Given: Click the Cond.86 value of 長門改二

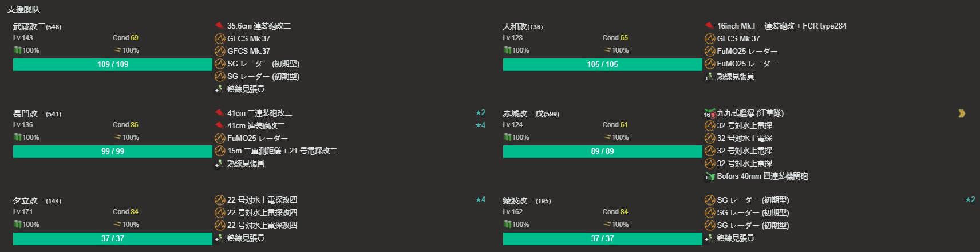Looking at the screenshot, I should click(125, 125).
